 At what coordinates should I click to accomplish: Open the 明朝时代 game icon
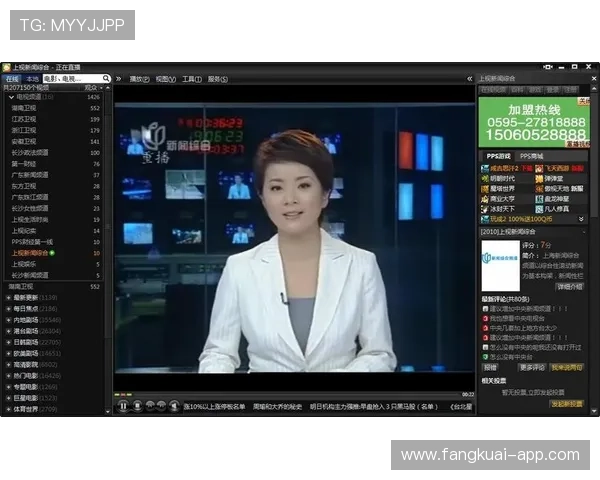[x=485, y=179]
